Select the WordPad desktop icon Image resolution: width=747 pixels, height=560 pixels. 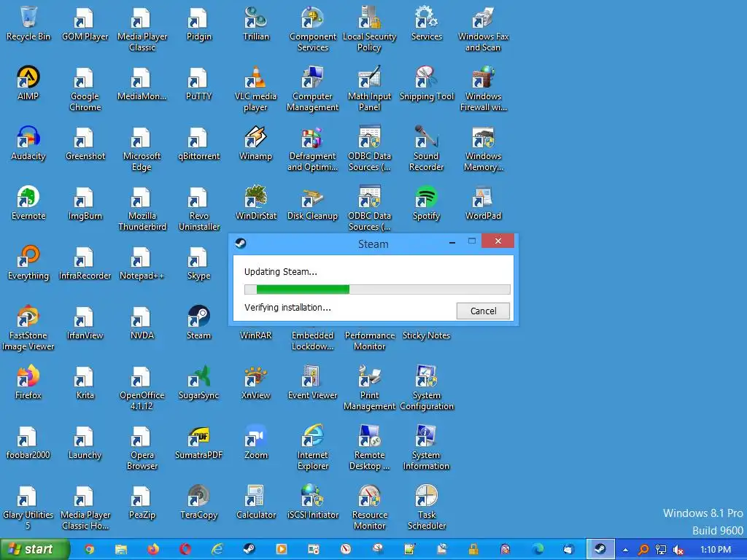pyautogui.click(x=483, y=203)
